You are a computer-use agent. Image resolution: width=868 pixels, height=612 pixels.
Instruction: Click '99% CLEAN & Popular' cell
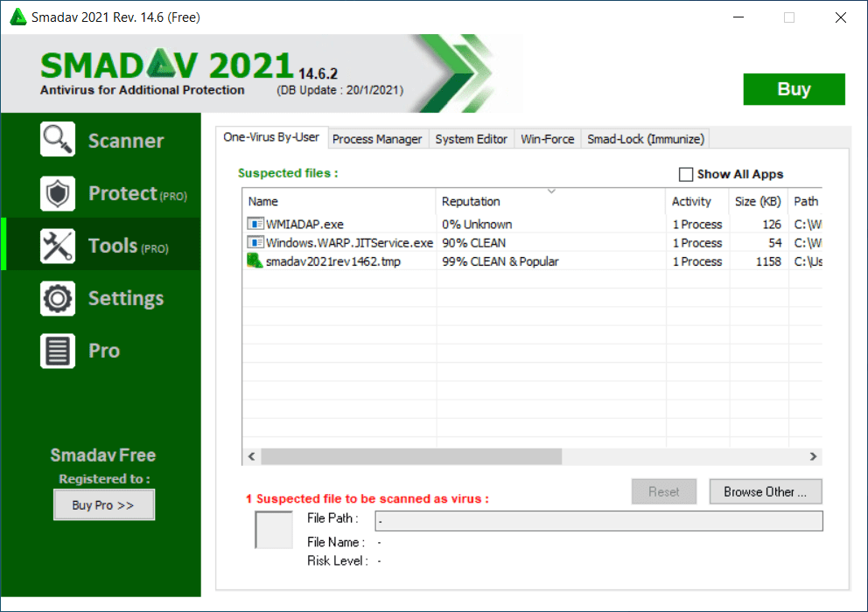(500, 261)
